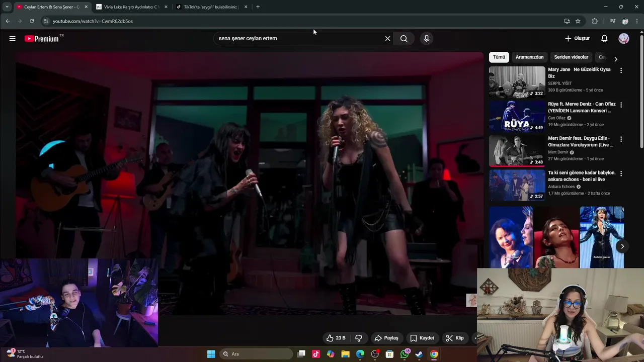This screenshot has width=644, height=362.
Task: Open the tab search dropdown arrow
Action: [x=7, y=7]
